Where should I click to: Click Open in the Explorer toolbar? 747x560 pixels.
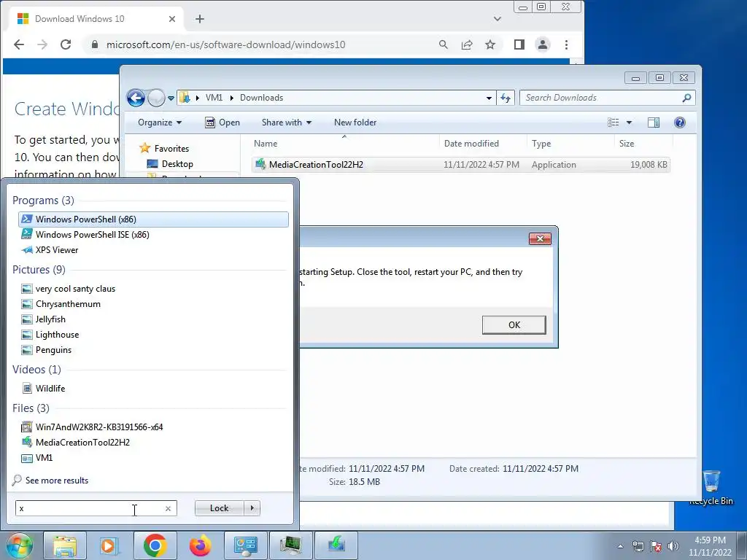[222, 122]
